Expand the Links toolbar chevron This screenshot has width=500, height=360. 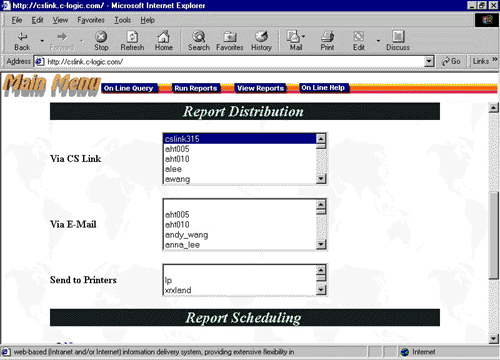(x=495, y=60)
